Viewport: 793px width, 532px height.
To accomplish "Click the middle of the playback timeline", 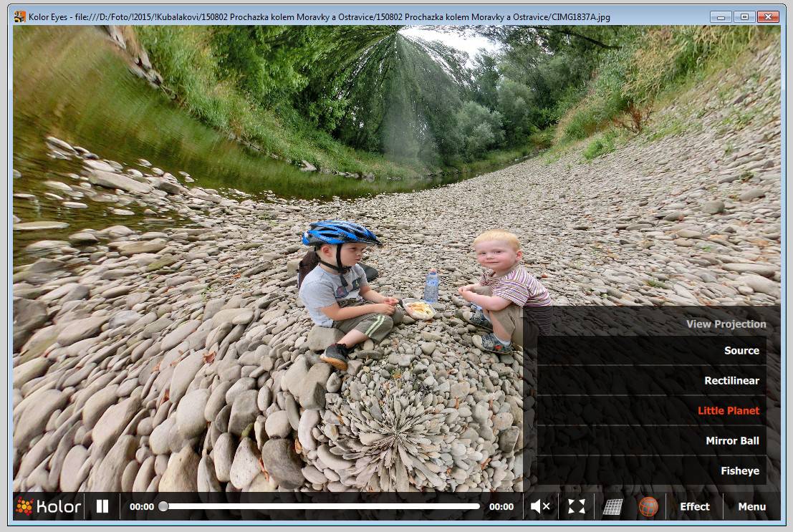I will [322, 506].
